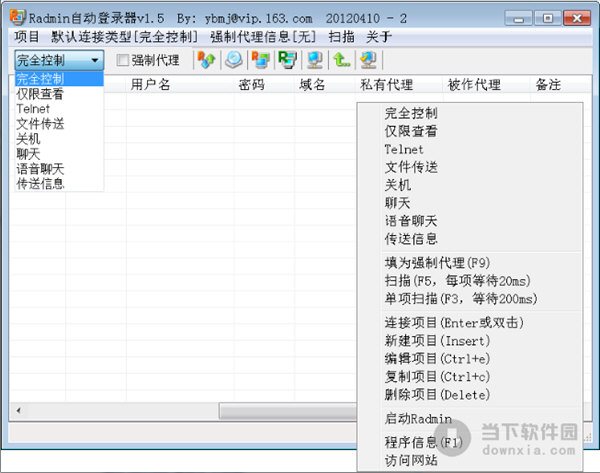
Task: Choose Telnet in the context menu
Action: tap(470, 149)
